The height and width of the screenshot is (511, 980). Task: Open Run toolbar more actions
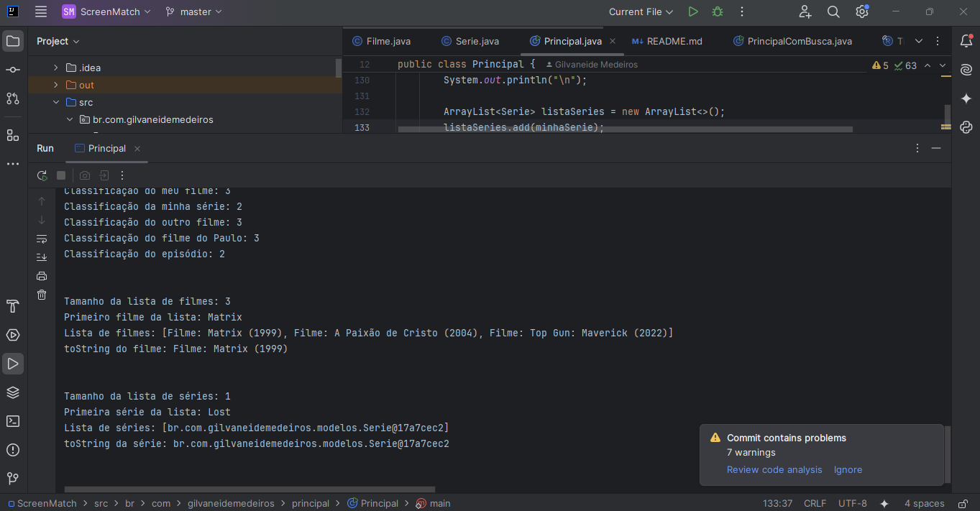[x=122, y=175]
